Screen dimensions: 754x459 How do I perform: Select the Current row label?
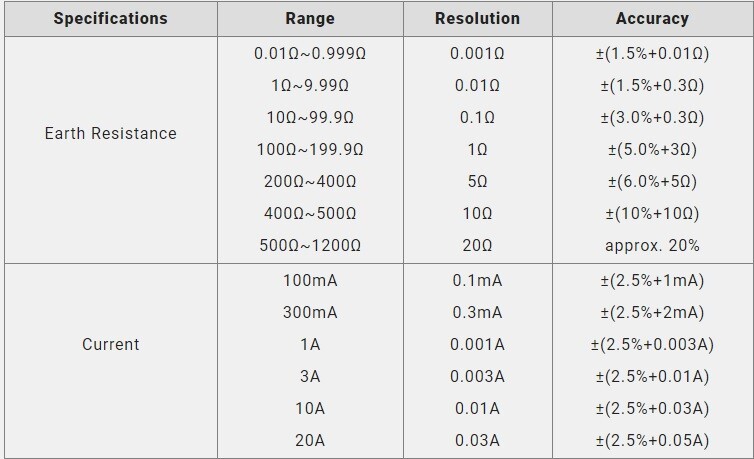point(110,344)
